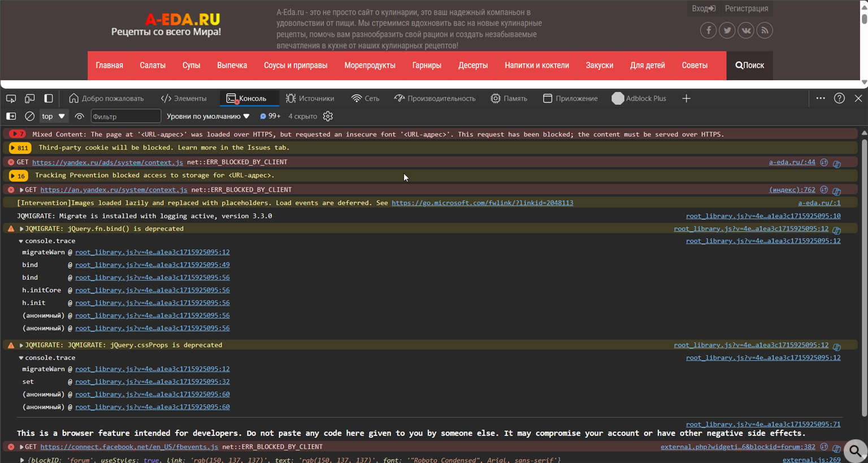This screenshot has height=463, width=868.
Task: Open the Источники tab
Action: pyautogui.click(x=310, y=98)
